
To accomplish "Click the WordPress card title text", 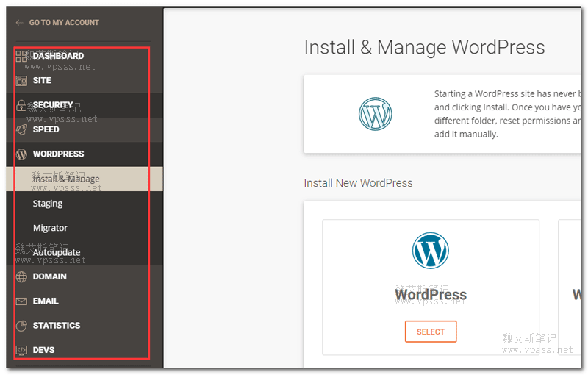I will [431, 295].
